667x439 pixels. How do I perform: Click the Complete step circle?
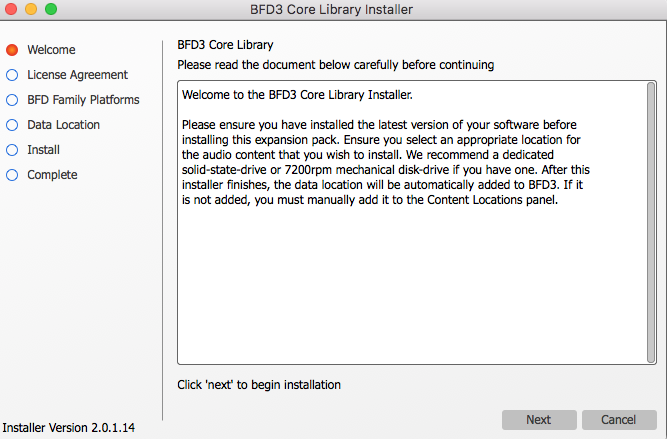click(12, 175)
